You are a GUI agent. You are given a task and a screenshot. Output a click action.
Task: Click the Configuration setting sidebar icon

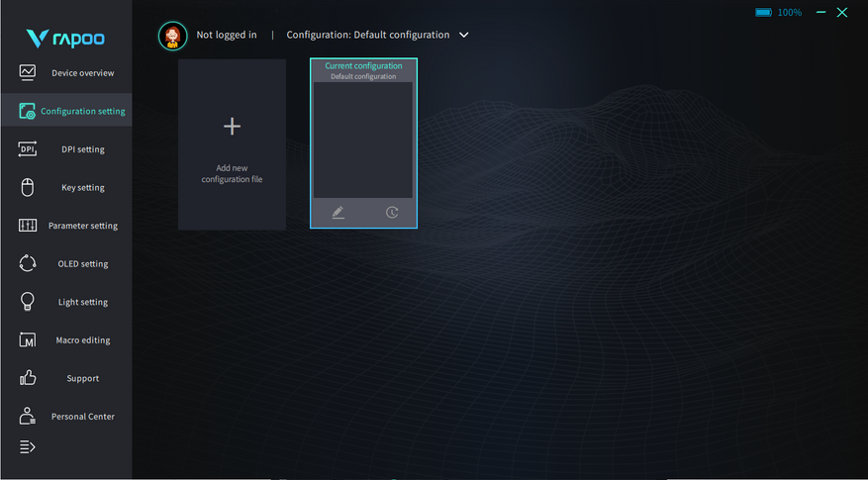click(27, 111)
